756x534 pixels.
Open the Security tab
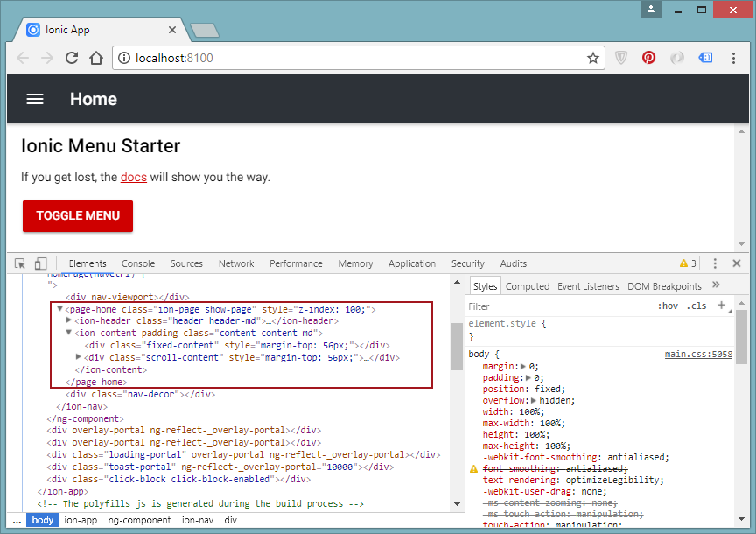click(467, 263)
